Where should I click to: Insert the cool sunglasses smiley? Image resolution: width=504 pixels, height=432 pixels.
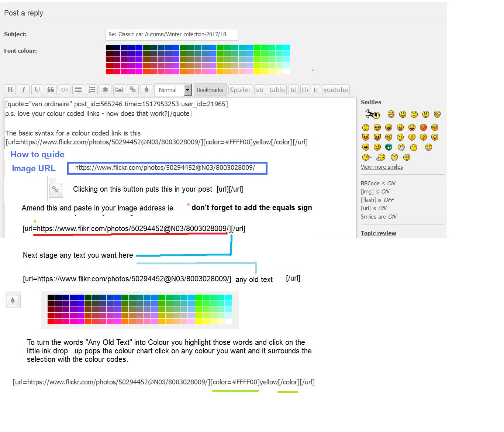tap(377, 127)
